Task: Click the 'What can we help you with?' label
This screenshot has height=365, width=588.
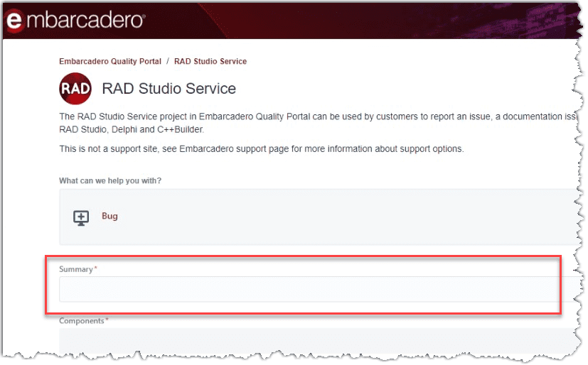Action: coord(110,181)
